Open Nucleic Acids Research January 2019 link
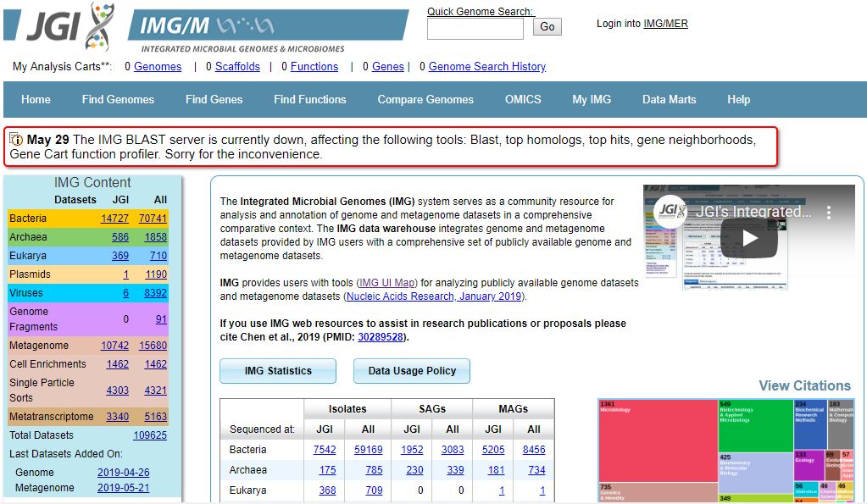The image size is (867, 504). [434, 296]
